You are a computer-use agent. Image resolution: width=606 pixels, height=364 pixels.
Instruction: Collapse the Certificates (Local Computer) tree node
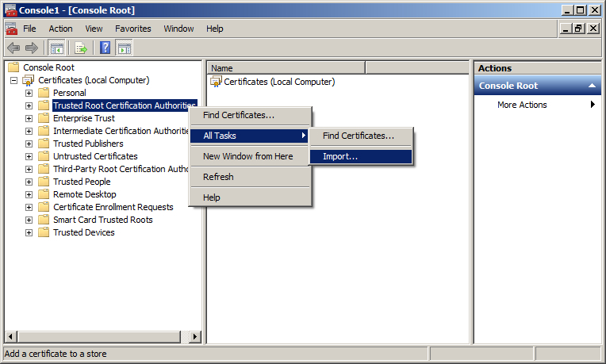click(14, 80)
